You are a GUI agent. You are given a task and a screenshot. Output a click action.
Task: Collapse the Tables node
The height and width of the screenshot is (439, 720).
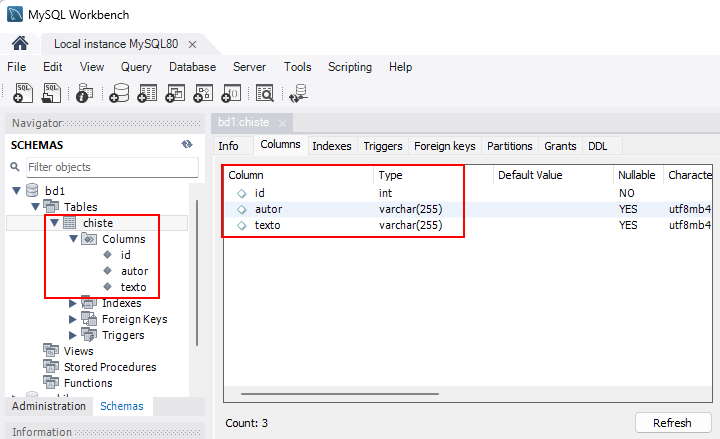pyautogui.click(x=35, y=207)
